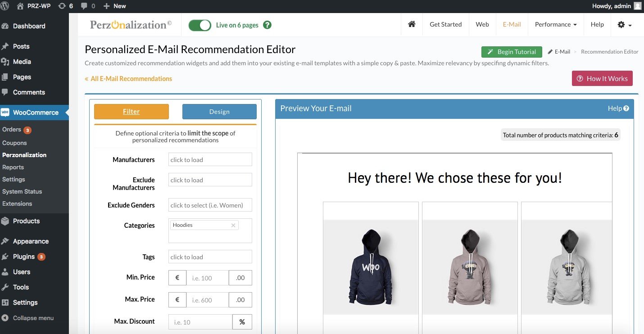This screenshot has width=644, height=334.
Task: Select the taupe ninja hoodie product
Action: pos(470,267)
